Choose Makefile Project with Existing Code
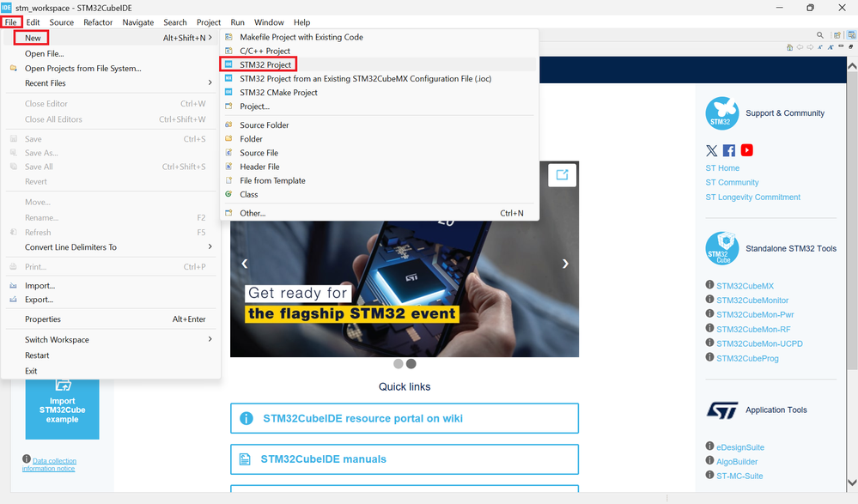Screen dimensions: 858x504 tap(380, 37)
